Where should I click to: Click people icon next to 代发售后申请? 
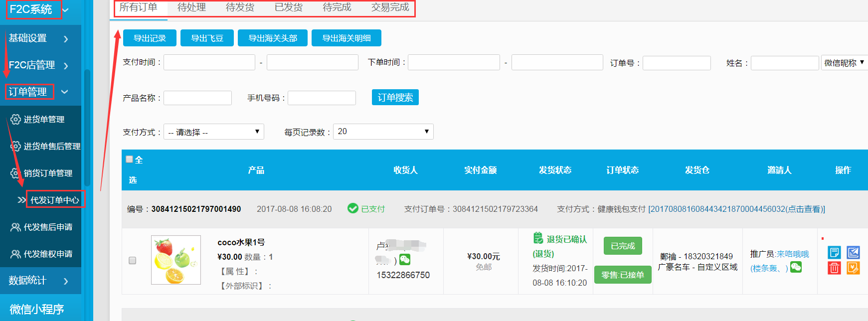click(x=15, y=227)
